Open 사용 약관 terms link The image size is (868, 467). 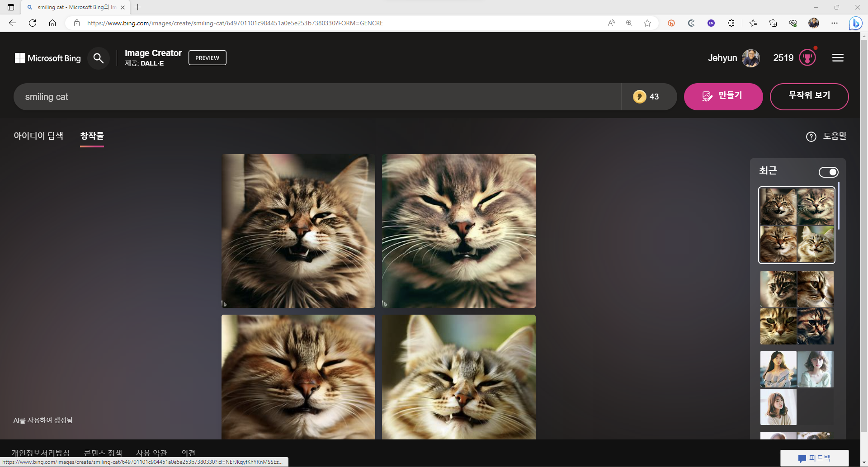tap(152, 453)
